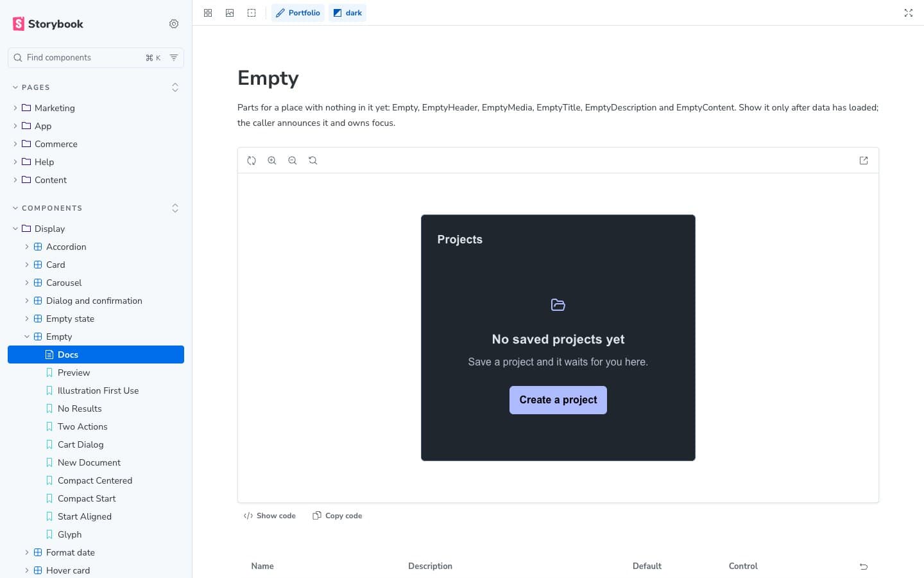Reset controls in the props table

tap(864, 566)
